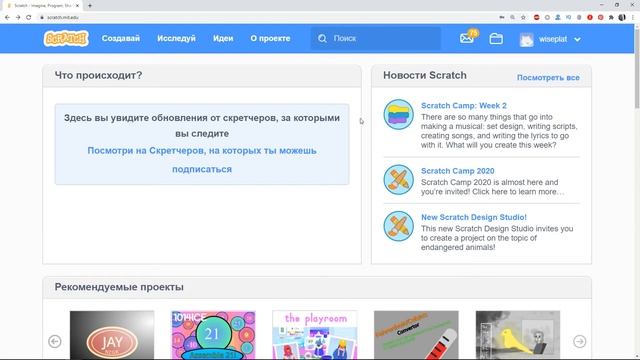Click the wiseplat user avatar

(527, 39)
